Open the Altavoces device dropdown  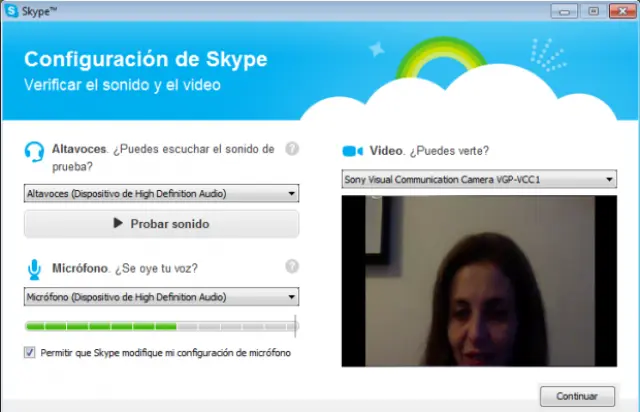[161, 193]
